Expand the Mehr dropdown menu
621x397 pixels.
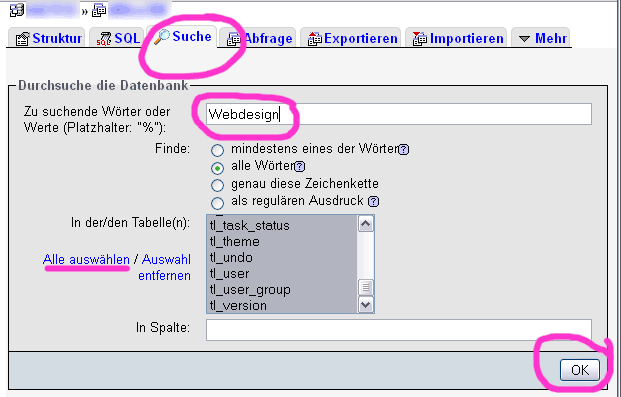[541, 38]
